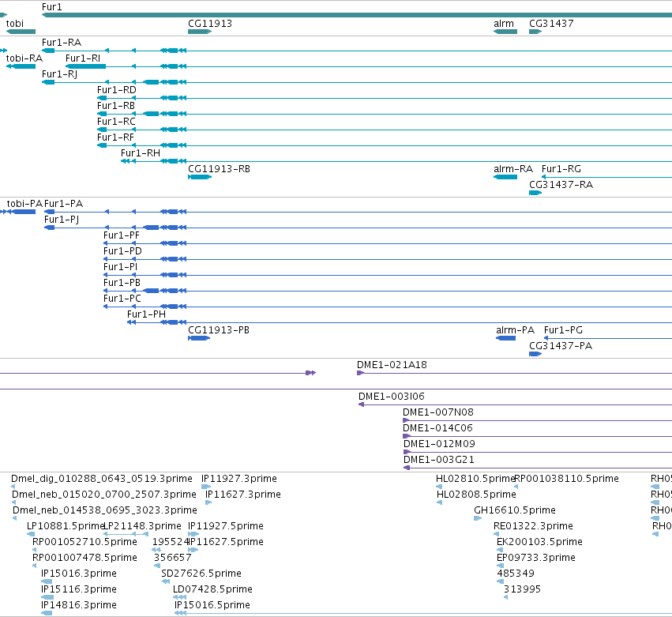Select the Fur1-PF protein label
The width and height of the screenshot is (672, 617).
click(x=122, y=235)
